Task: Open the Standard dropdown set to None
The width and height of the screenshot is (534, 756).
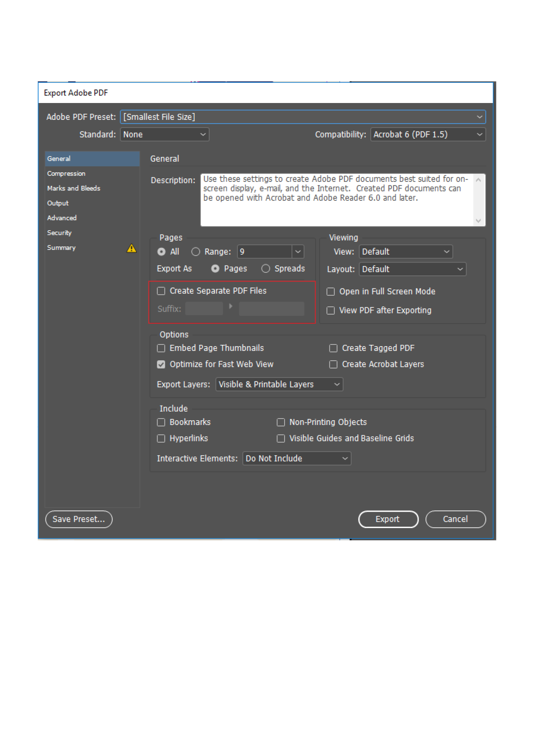Action: pyautogui.click(x=165, y=134)
